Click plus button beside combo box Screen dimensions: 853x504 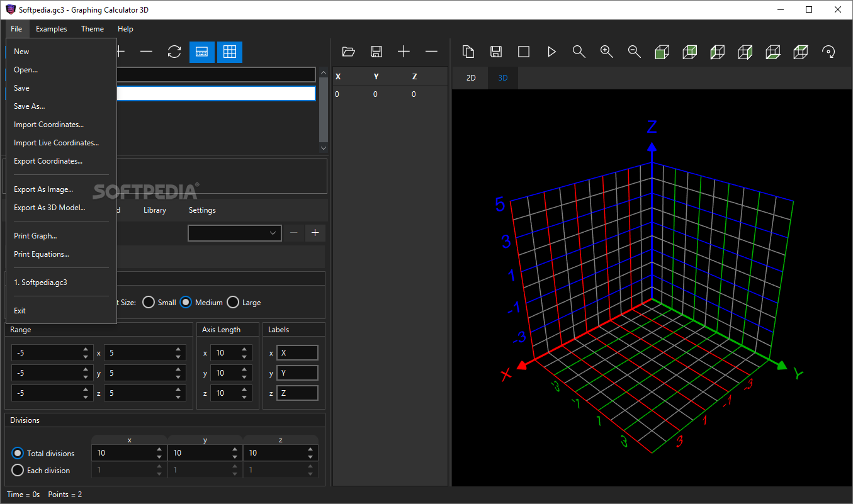[315, 233]
